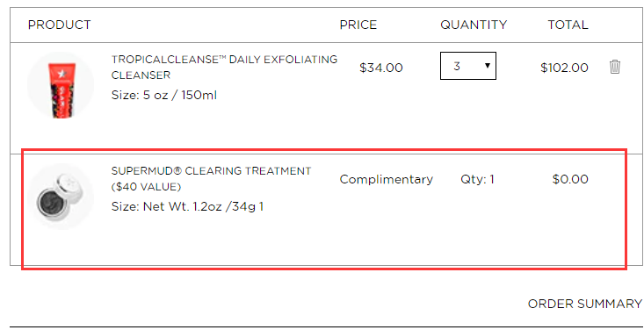644x330 pixels.
Task: Click the ($40 VALUE) text
Action: click(146, 187)
